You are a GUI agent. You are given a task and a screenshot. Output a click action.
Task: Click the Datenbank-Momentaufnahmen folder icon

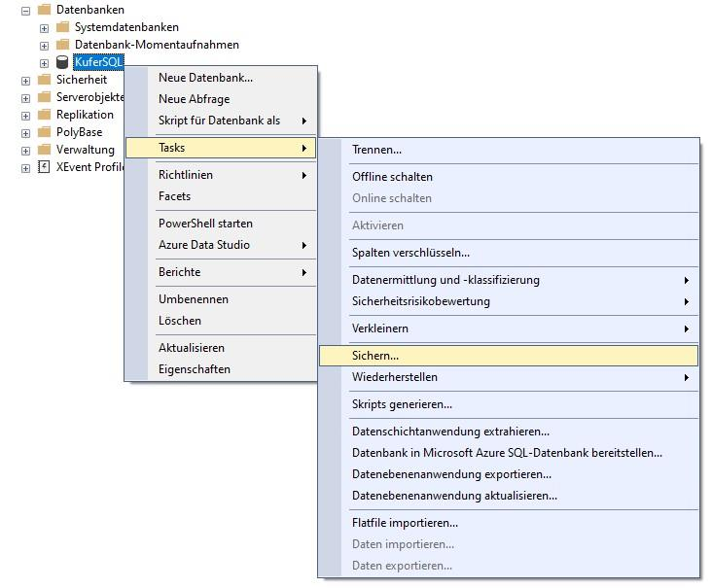tap(62, 45)
